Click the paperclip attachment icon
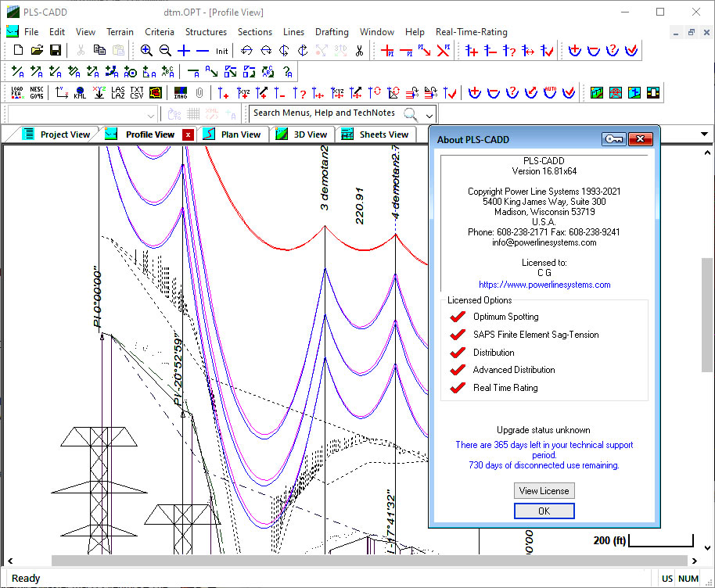The image size is (715, 588). point(199,93)
